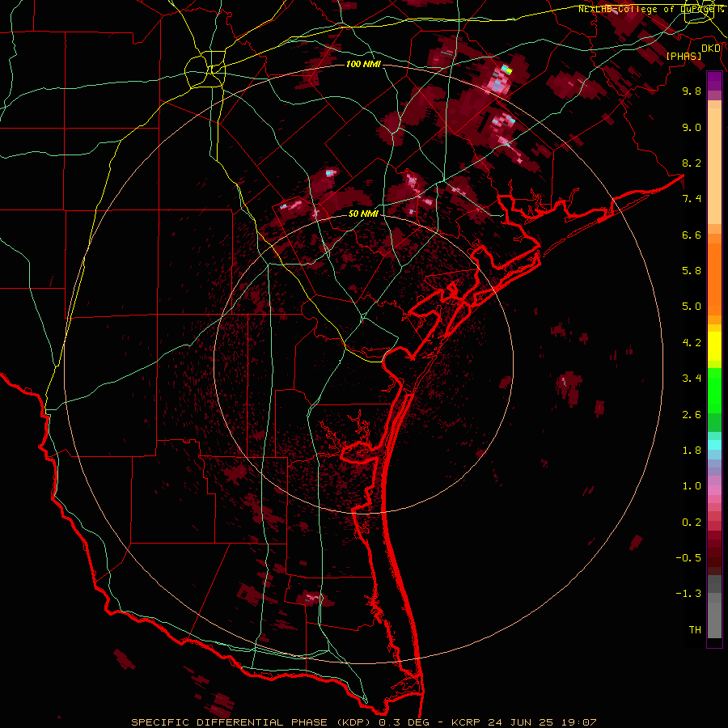This screenshot has height=728, width=728.
Task: Click the 0.3 DEG elevation text
Action: [x=404, y=722]
